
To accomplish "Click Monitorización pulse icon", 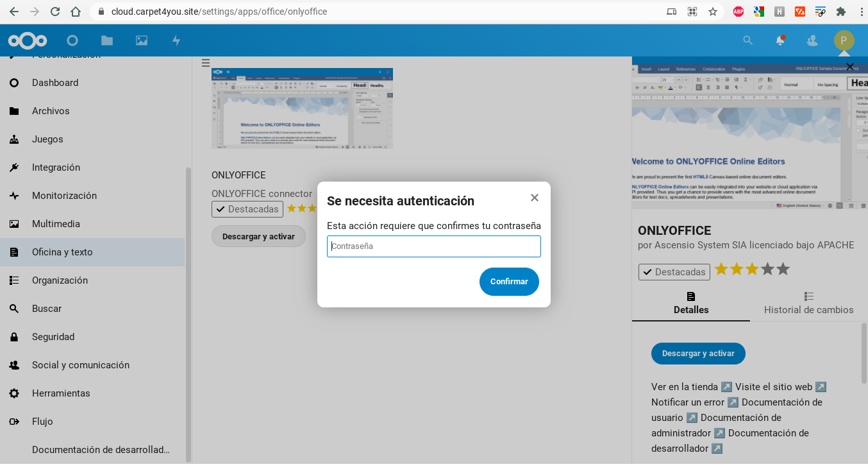I will 14,196.
